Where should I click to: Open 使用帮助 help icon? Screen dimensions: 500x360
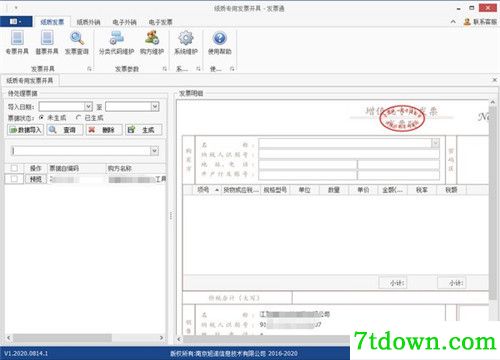220,43
